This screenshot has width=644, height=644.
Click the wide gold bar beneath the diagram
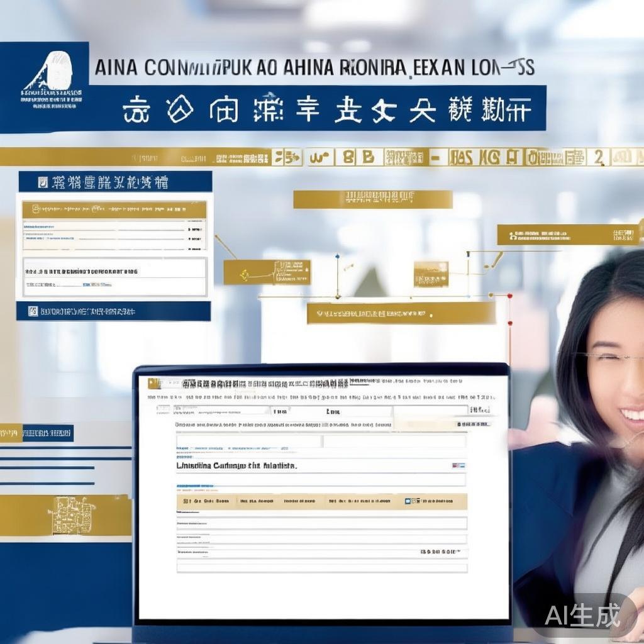tap(401, 314)
